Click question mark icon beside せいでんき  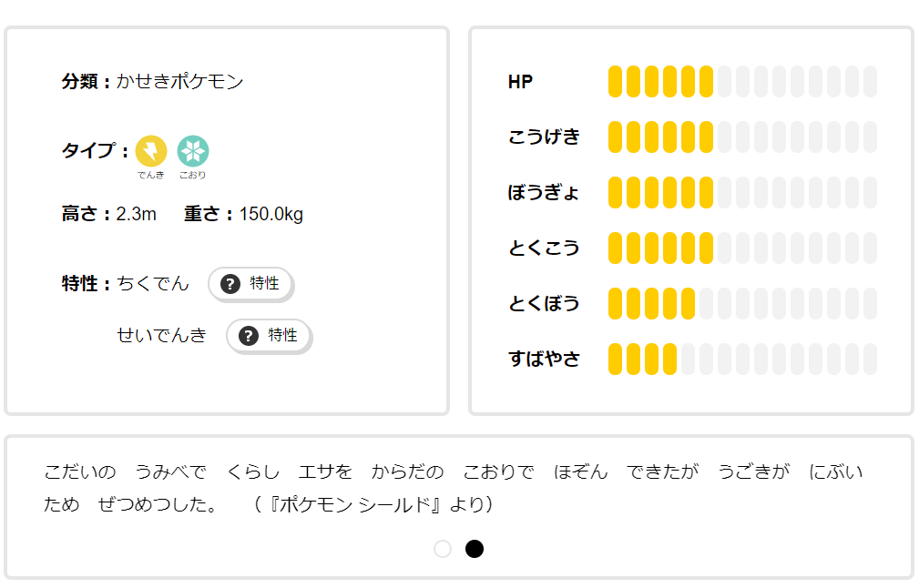click(x=249, y=336)
